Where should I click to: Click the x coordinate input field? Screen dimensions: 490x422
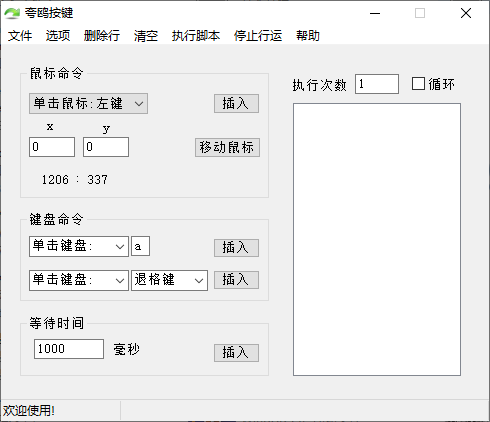click(52, 147)
